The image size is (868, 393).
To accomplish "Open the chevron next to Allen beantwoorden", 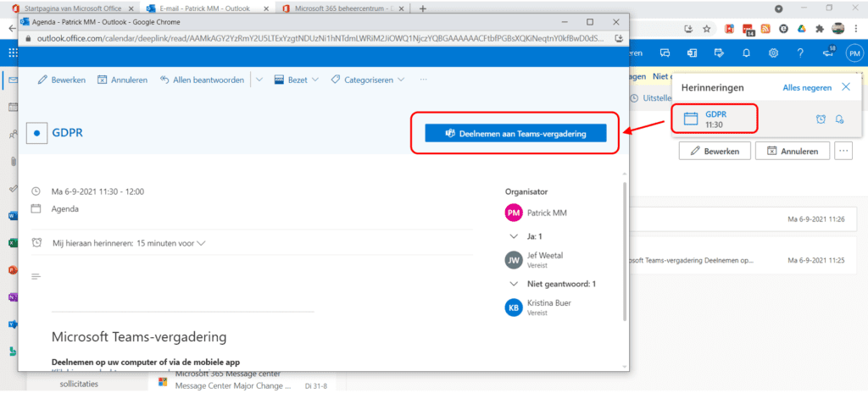I will pyautogui.click(x=259, y=80).
